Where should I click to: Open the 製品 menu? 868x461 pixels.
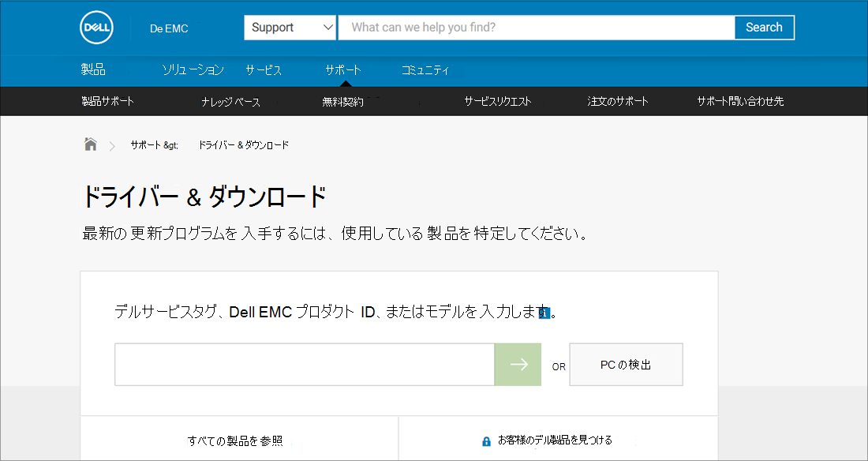coord(93,69)
